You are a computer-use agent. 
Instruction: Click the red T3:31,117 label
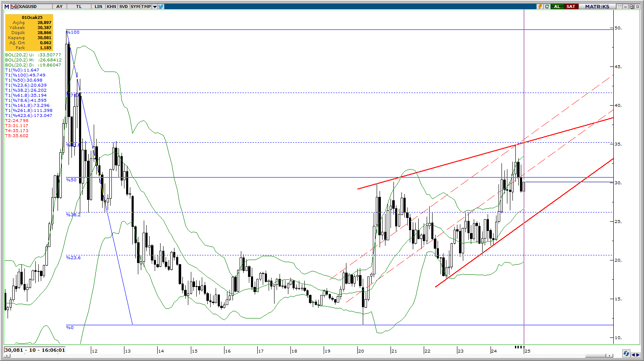click(17, 126)
